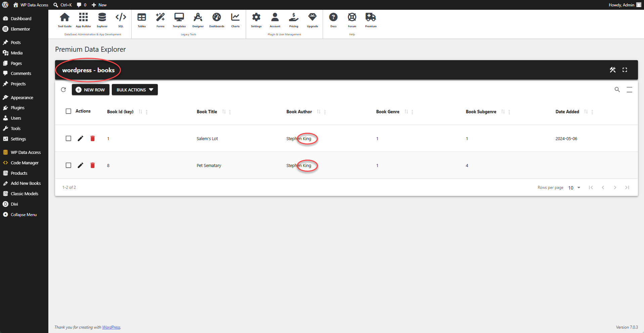
Task: Open Date Added column options menu
Action: tap(592, 112)
